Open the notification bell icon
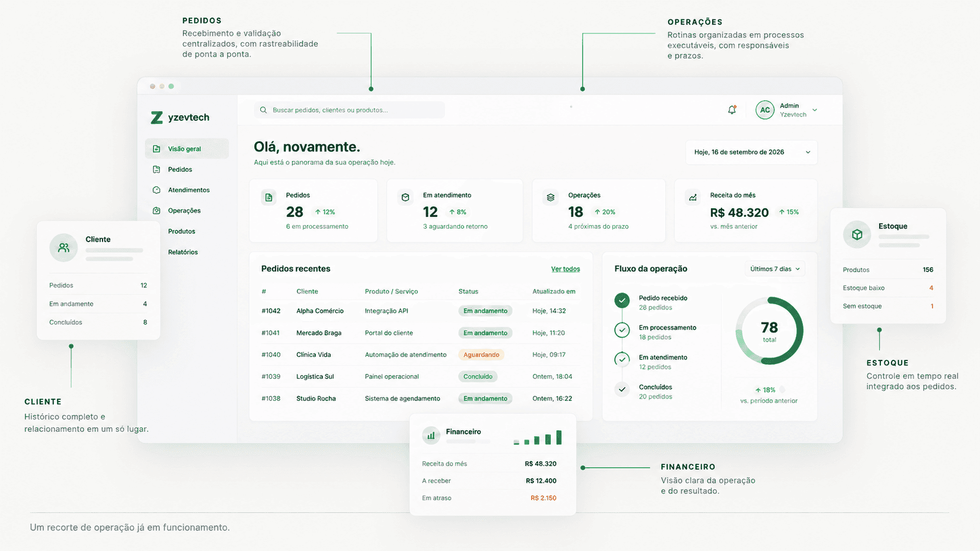Viewport: 980px width, 551px height. click(732, 110)
